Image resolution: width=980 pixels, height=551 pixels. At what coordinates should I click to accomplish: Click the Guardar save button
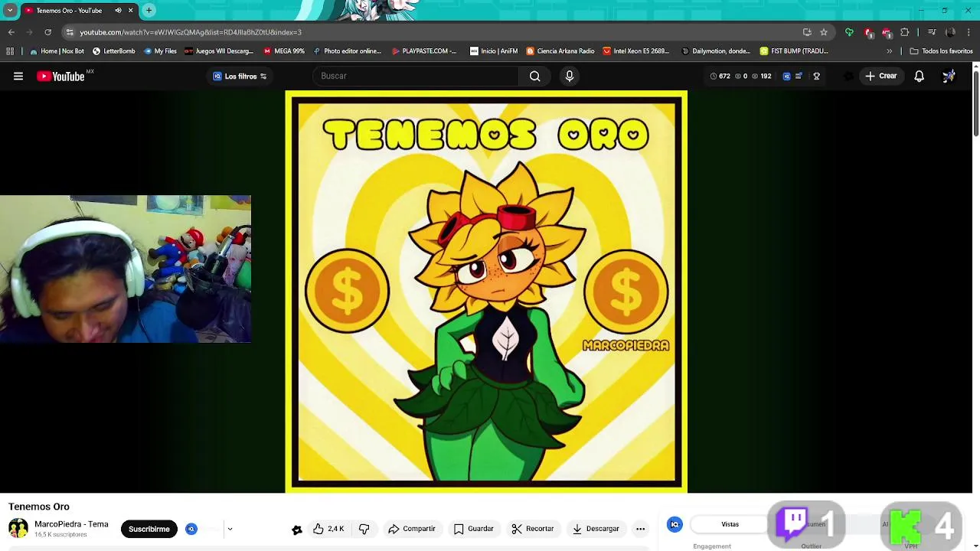474,529
